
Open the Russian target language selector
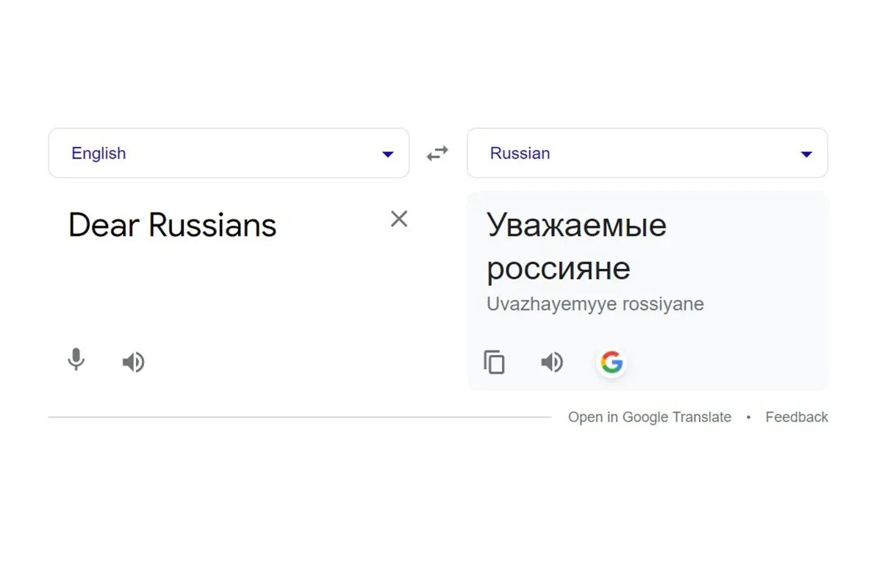647,153
